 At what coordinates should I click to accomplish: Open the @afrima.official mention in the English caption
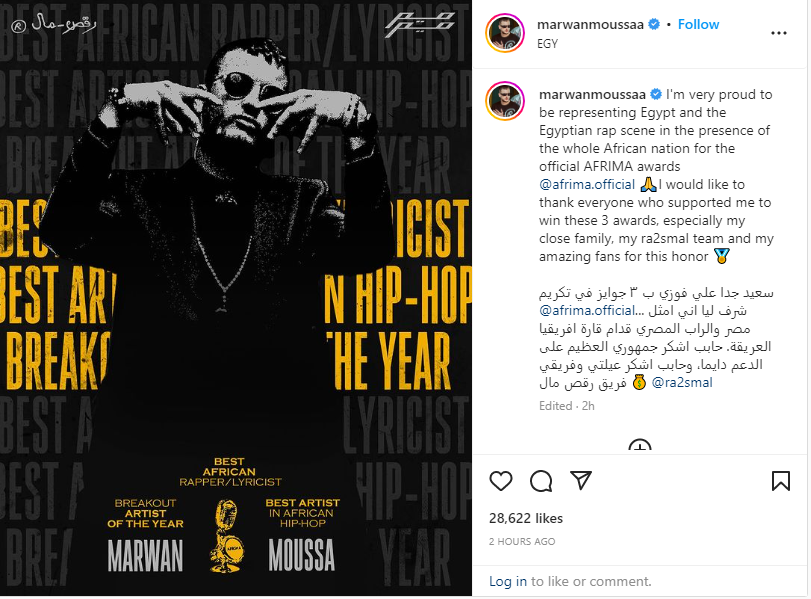coord(587,184)
